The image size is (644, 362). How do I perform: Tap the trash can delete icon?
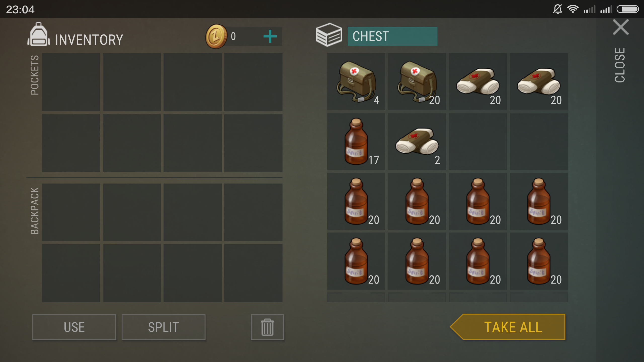[x=267, y=327]
